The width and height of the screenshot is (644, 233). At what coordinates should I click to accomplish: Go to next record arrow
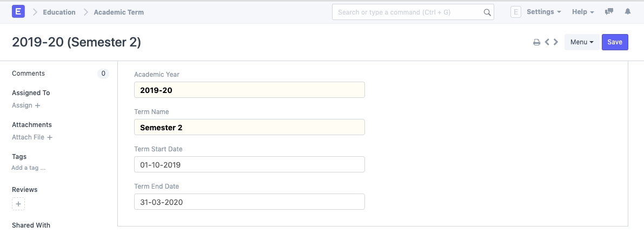[x=556, y=42]
